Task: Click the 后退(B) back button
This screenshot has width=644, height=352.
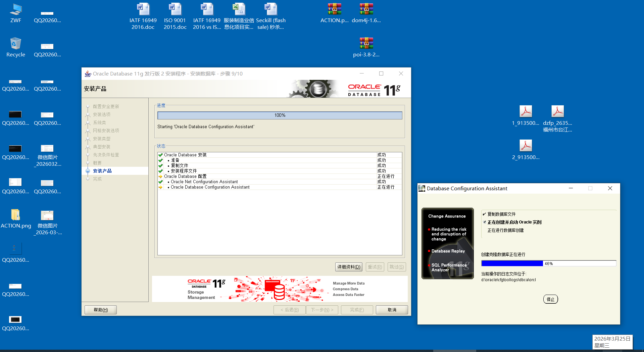Action: coord(290,310)
